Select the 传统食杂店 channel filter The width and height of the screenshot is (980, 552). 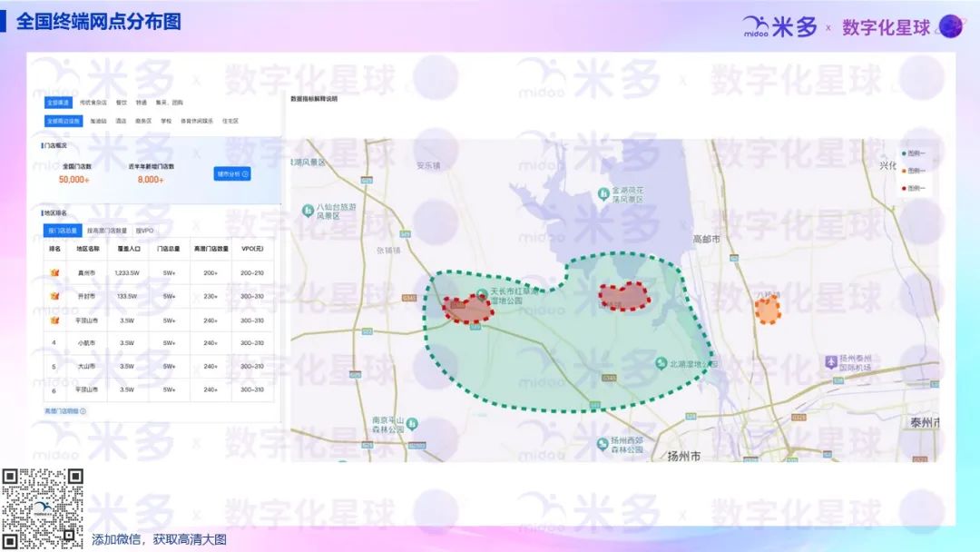click(93, 103)
